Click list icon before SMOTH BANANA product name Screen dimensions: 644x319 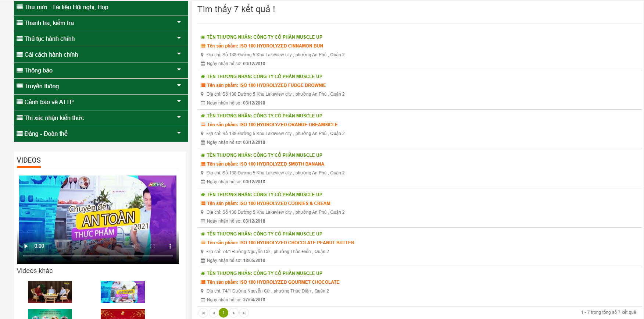point(203,164)
